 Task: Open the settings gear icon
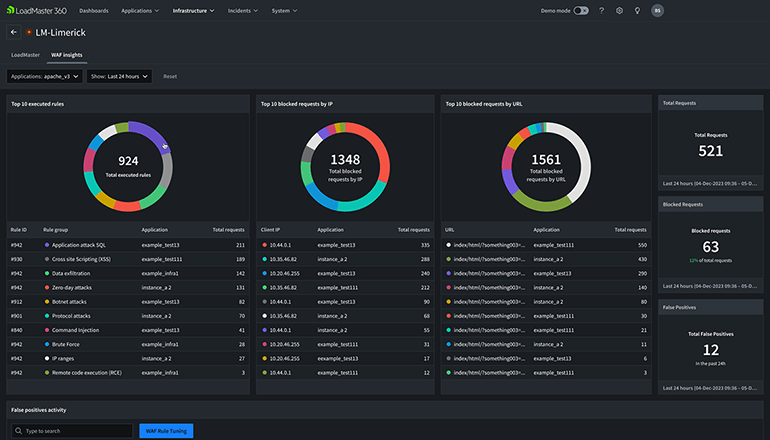point(619,10)
